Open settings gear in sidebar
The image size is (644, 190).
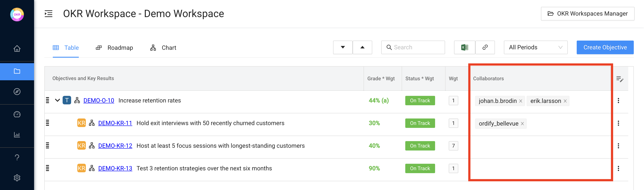[17, 178]
